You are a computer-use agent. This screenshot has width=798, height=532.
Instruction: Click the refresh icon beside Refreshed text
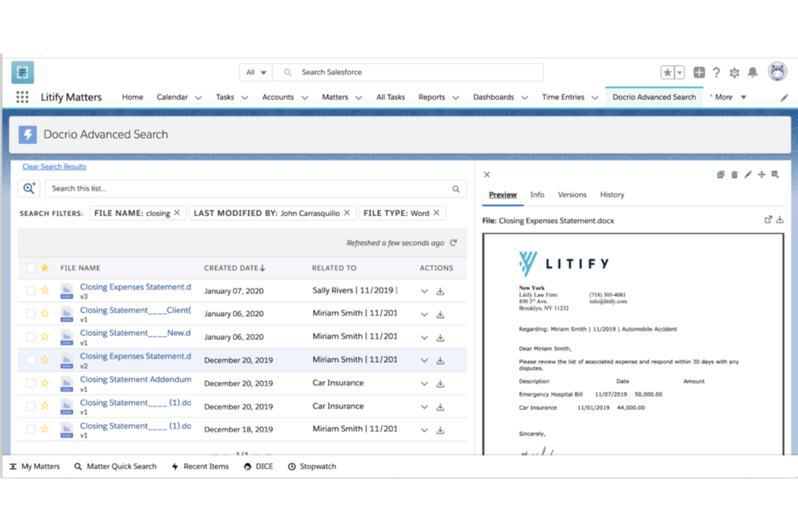click(x=453, y=243)
